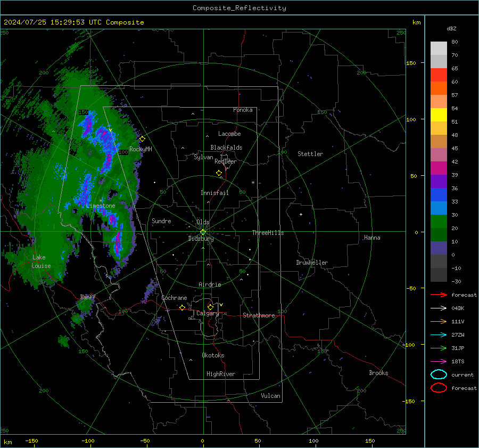Image resolution: width=479 pixels, height=448 pixels.
Task: Click the magenta 18TS arrow icon
Action: tap(439, 362)
